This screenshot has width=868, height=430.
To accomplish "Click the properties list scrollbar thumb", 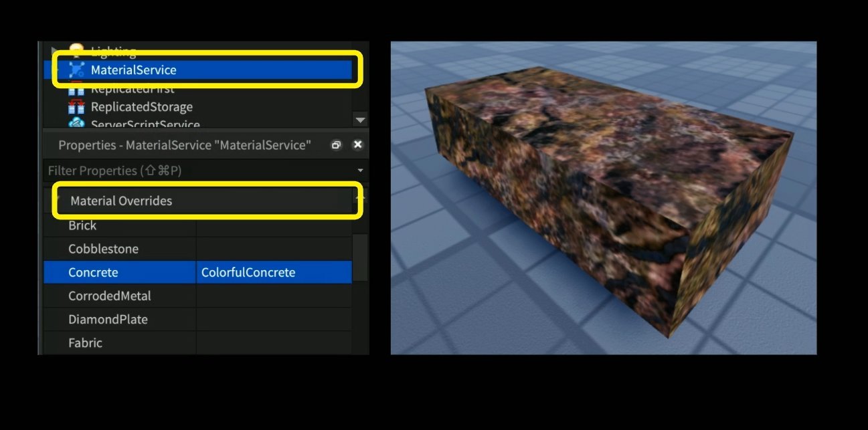I will (x=360, y=257).
